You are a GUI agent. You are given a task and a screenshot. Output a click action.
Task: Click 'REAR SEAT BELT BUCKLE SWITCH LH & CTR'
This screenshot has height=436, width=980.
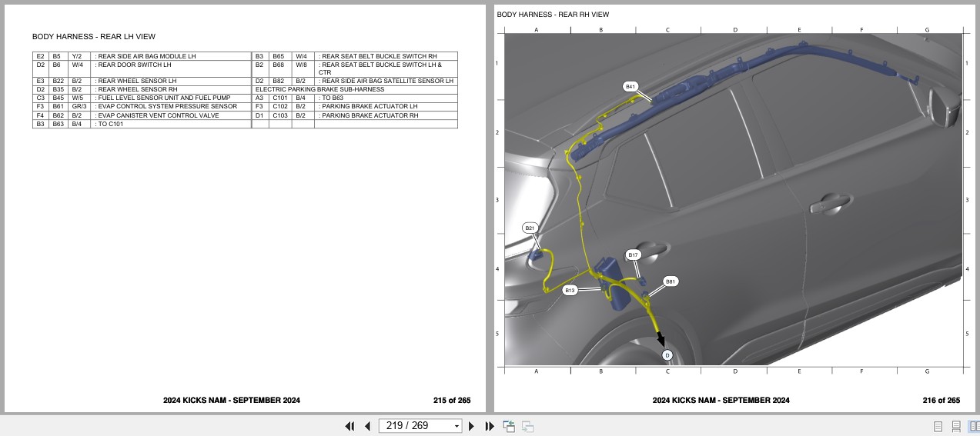tap(380, 68)
